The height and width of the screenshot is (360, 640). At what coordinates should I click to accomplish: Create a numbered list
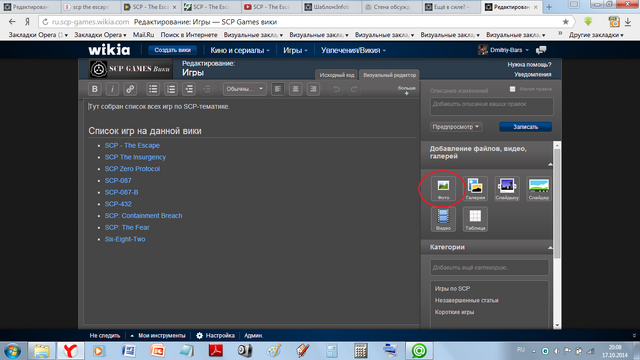coord(171,89)
